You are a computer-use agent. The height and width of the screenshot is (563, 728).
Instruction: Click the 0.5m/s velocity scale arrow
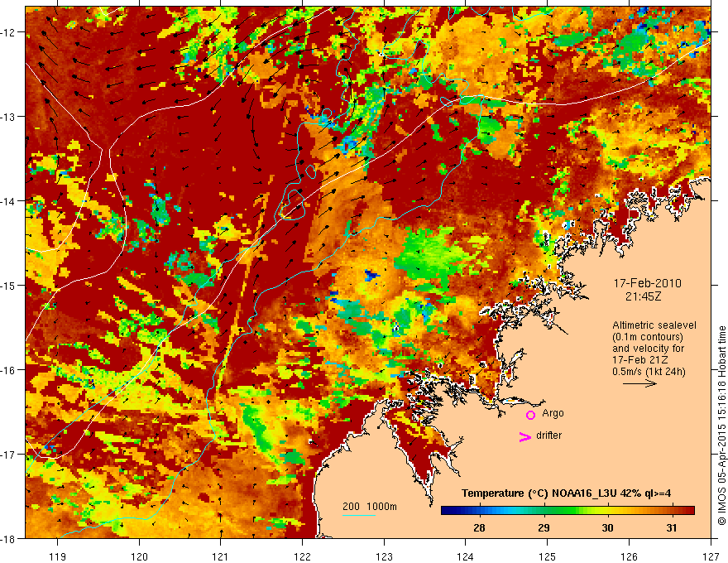click(x=639, y=383)
